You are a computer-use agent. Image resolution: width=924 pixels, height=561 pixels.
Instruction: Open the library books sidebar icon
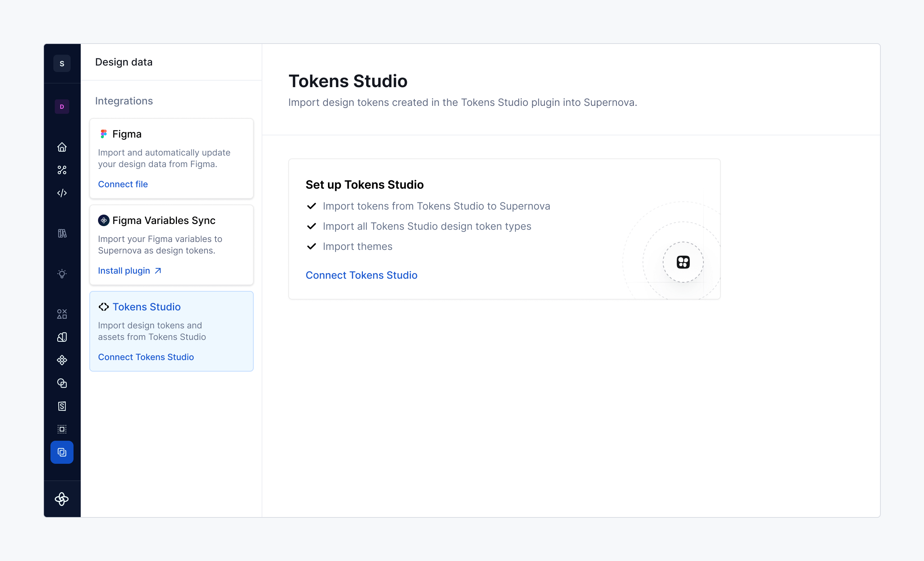[x=62, y=233]
